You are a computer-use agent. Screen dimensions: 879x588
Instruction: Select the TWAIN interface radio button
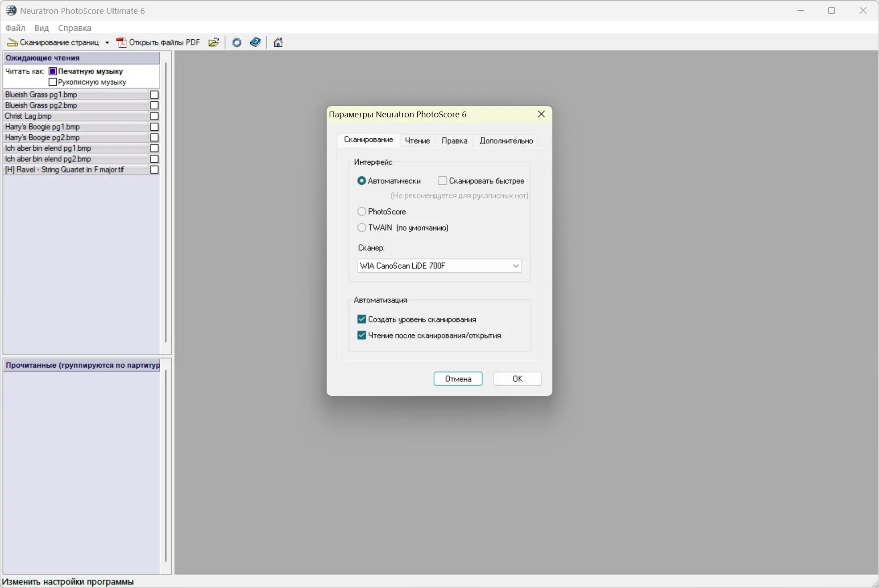click(362, 228)
